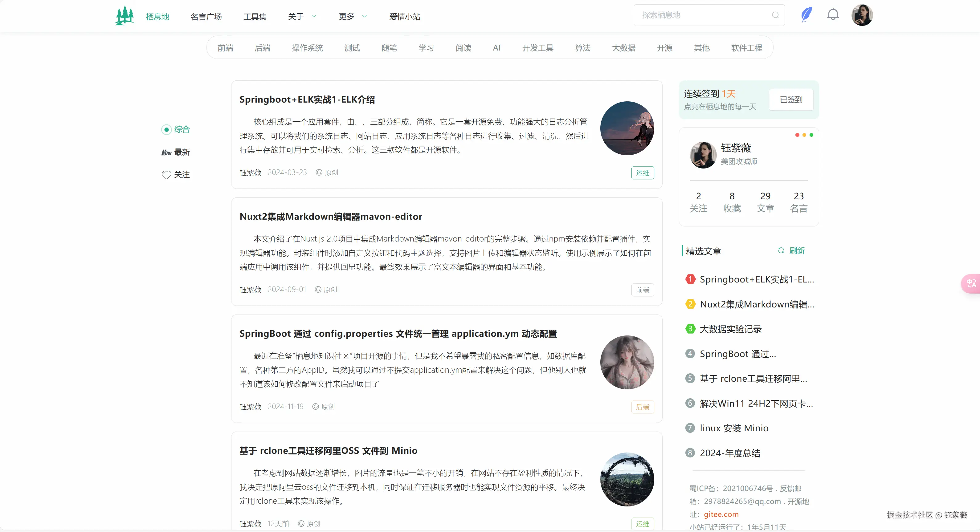Click the 运维 tag on the ELK article
This screenshot has width=980, height=532.
pyautogui.click(x=642, y=172)
